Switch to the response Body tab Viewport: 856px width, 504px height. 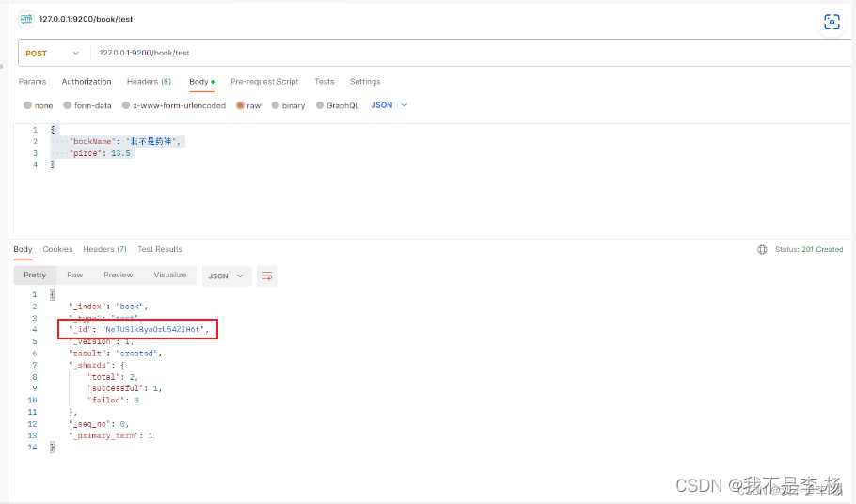click(x=23, y=249)
